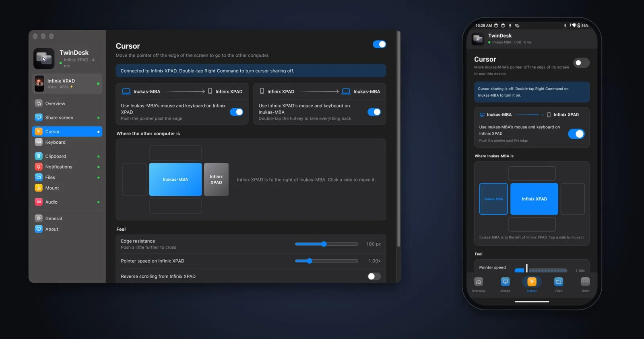The height and width of the screenshot is (339, 644).
Task: Open the Files section in the desktop sidebar
Action: (x=67, y=177)
